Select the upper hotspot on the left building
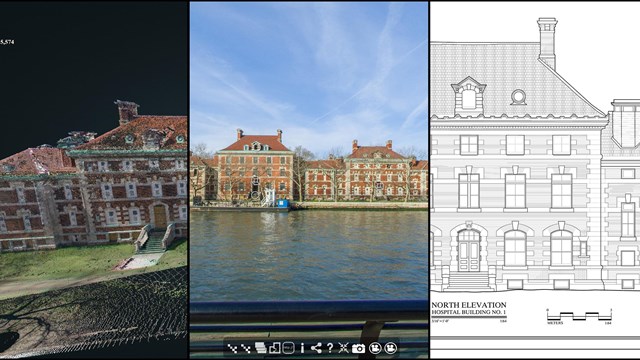 [256, 181]
